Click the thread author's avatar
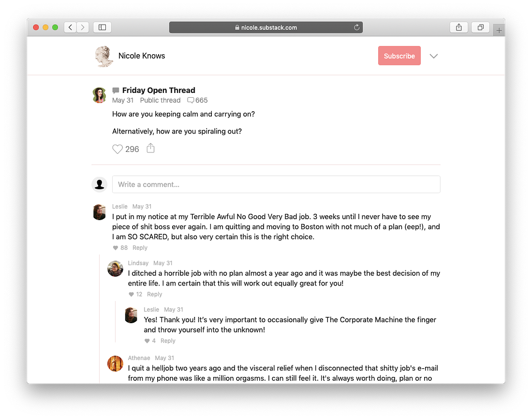Image resolution: width=532 pixels, height=419 pixels. click(x=100, y=95)
